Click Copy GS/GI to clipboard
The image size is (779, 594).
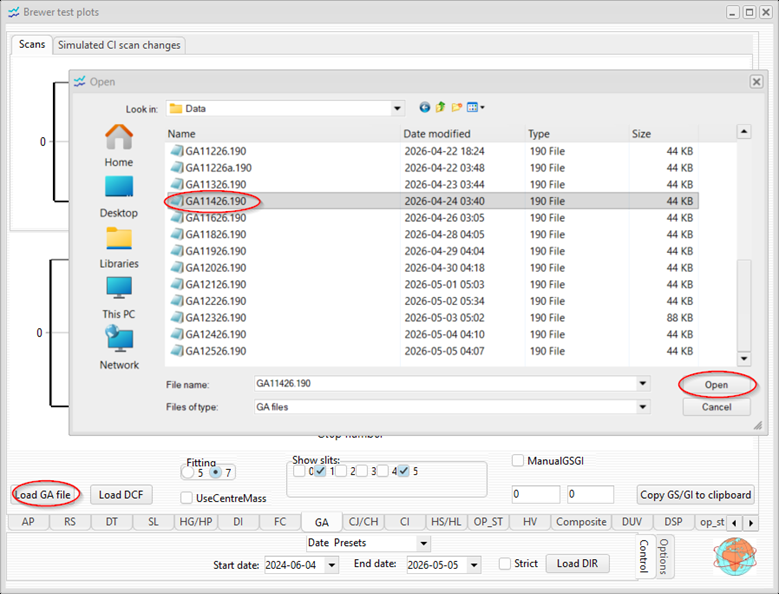696,495
